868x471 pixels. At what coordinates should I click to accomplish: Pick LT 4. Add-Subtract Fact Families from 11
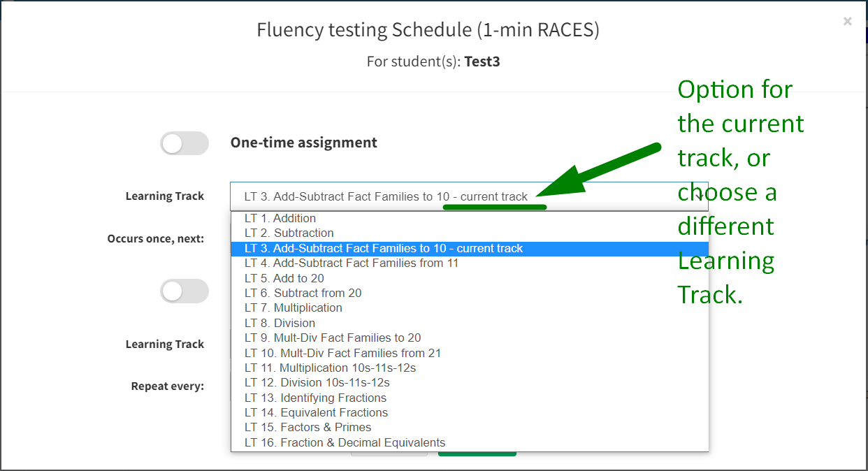pyautogui.click(x=352, y=263)
